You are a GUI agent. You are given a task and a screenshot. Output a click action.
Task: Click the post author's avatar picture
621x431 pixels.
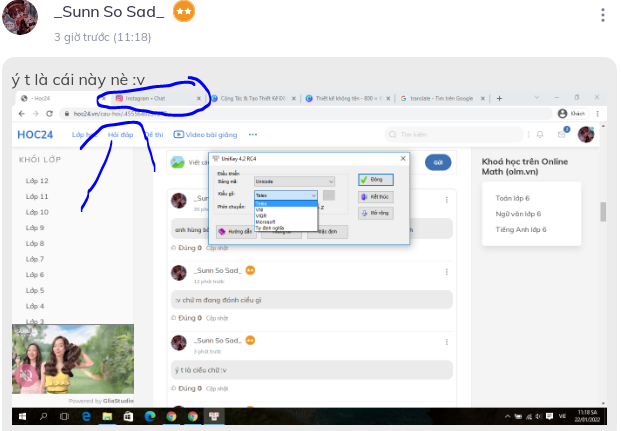point(21,17)
